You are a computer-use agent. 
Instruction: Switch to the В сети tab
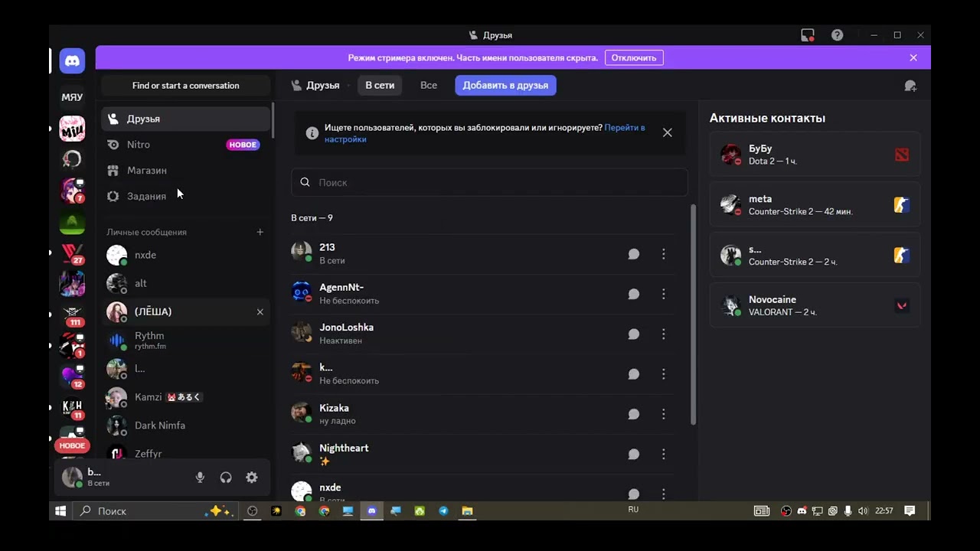click(x=380, y=86)
